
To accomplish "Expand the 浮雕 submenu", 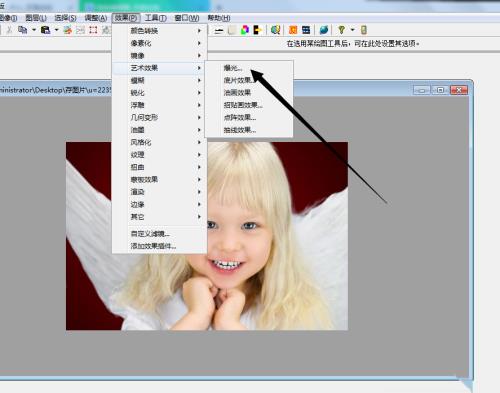I will [159, 105].
